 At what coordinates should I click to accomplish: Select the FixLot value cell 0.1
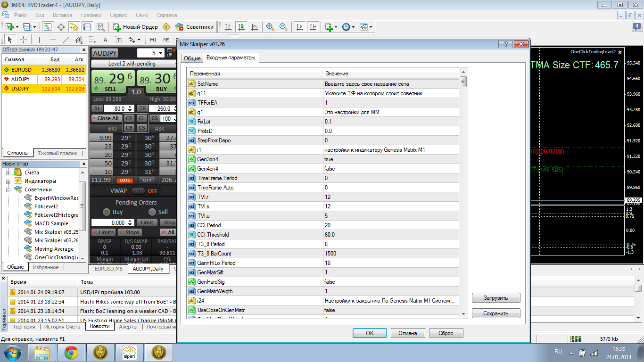tap(391, 122)
